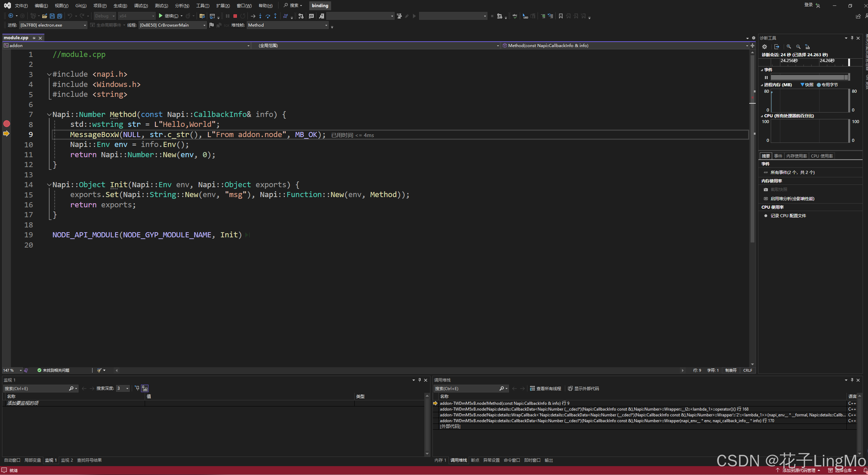Open the diagnostics tools settings gear

(x=765, y=47)
